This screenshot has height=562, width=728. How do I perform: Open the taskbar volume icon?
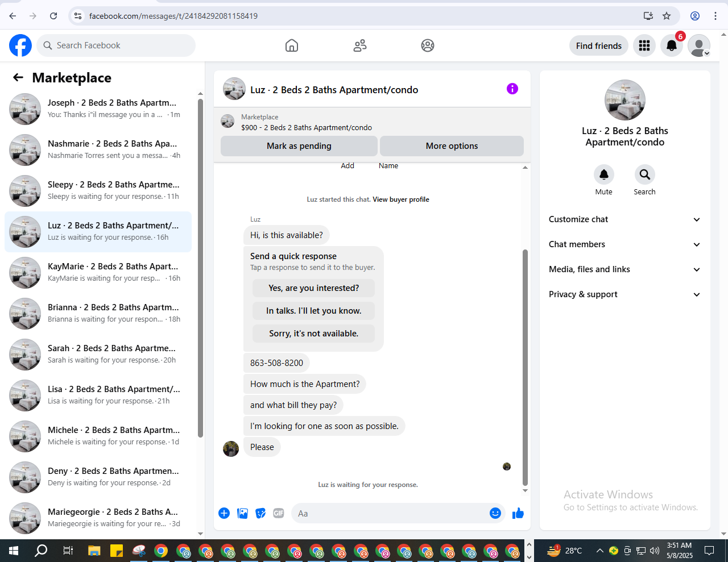pyautogui.click(x=655, y=550)
